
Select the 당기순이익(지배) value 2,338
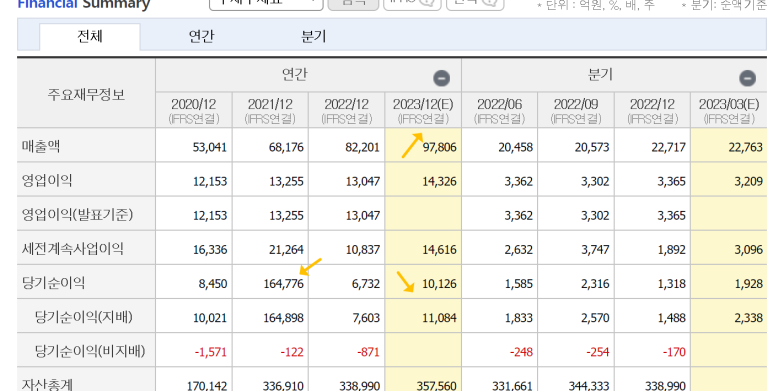coord(748,318)
